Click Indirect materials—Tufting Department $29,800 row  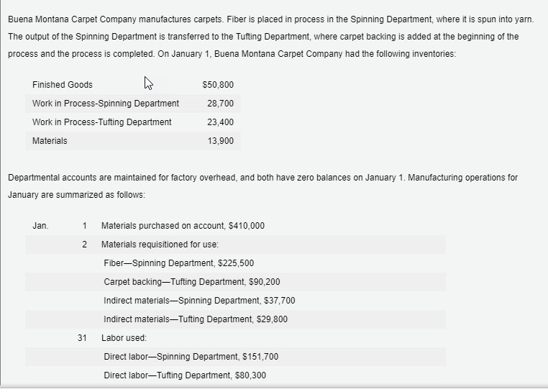(x=196, y=319)
